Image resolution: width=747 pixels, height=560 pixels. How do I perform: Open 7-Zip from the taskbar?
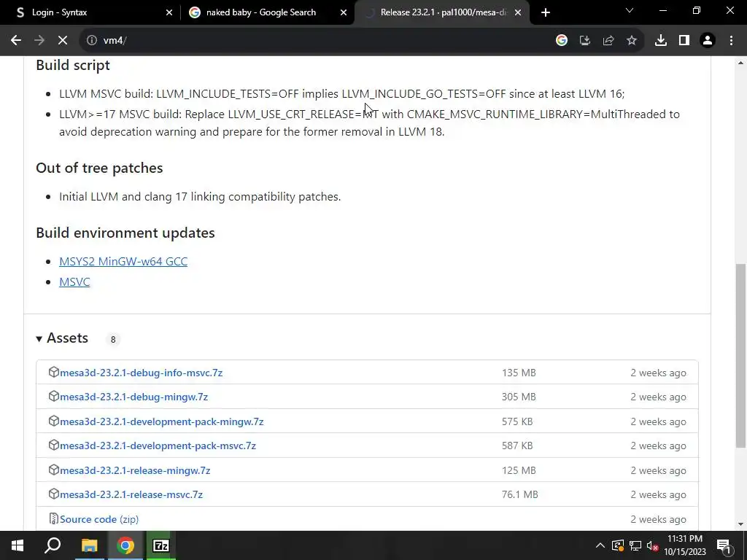(161, 545)
